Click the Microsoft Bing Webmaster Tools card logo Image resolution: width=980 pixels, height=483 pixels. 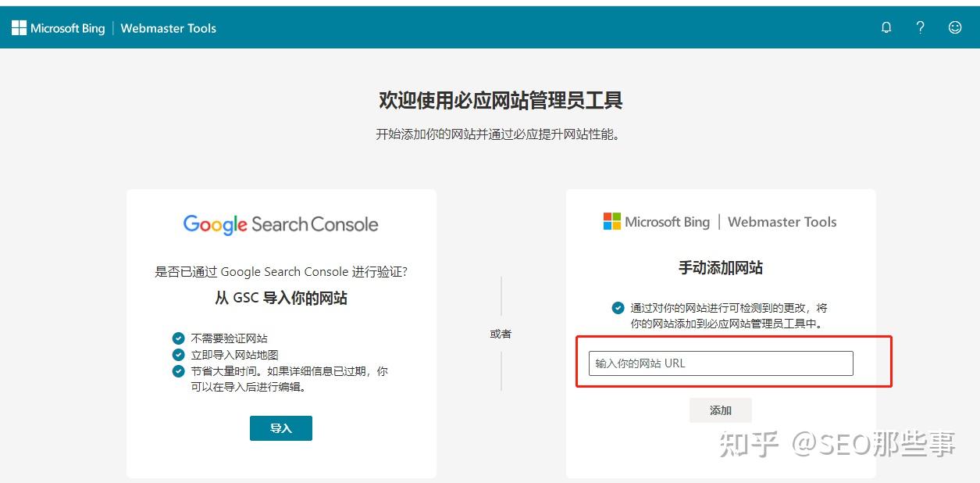(720, 222)
